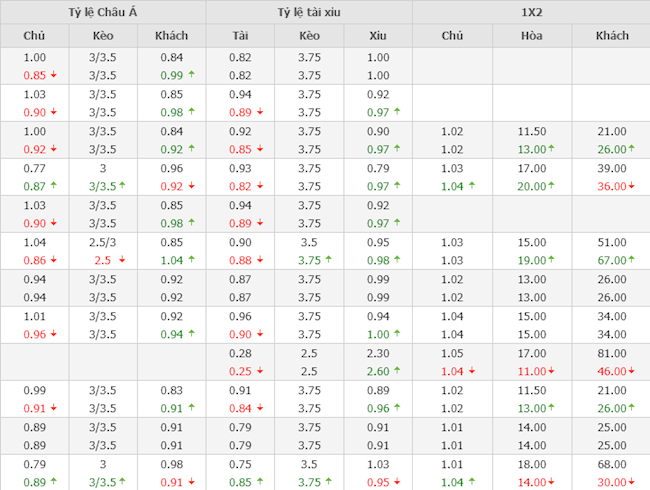
Task: Select the Tỷ lệ tài xiu header
Action: coord(309,12)
